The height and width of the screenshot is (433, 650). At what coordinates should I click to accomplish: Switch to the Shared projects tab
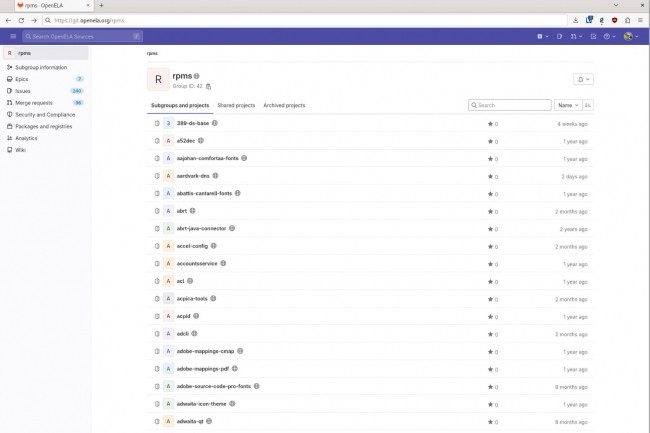236,105
